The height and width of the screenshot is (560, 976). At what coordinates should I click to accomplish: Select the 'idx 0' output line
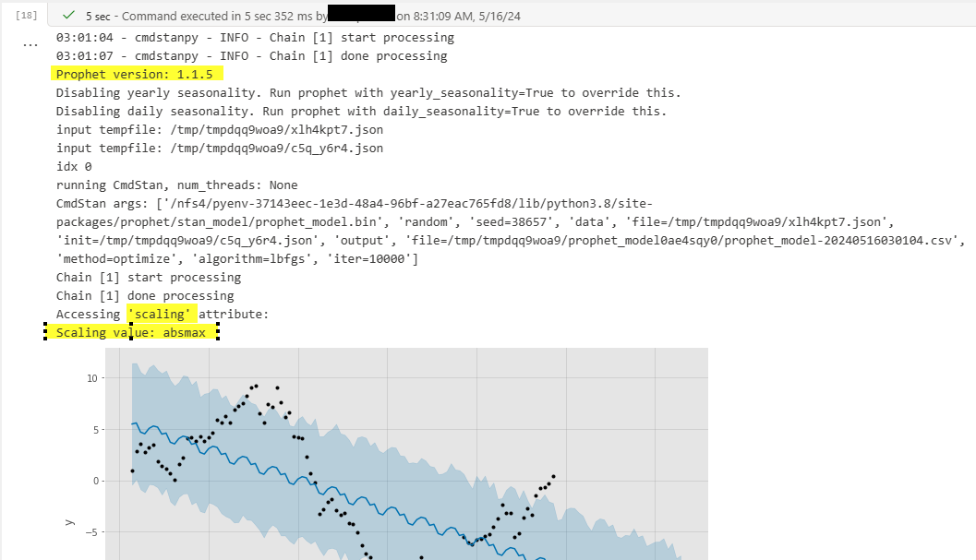74,167
